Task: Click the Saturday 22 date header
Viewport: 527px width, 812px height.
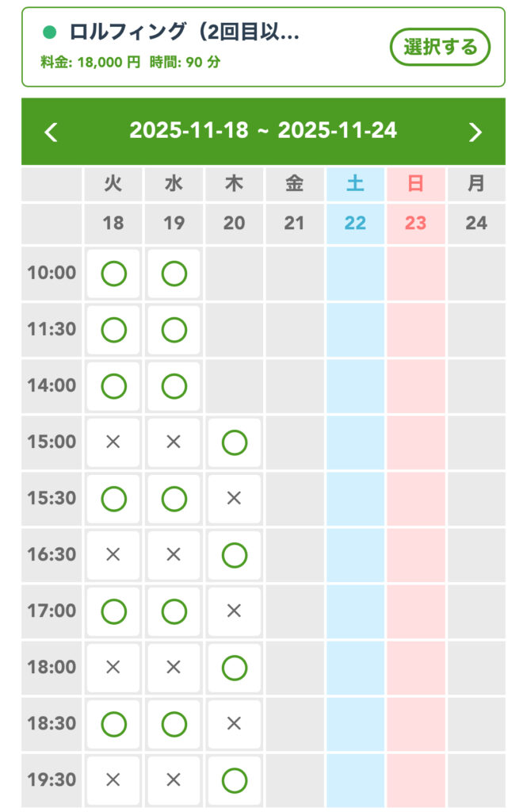Action: 355,223
